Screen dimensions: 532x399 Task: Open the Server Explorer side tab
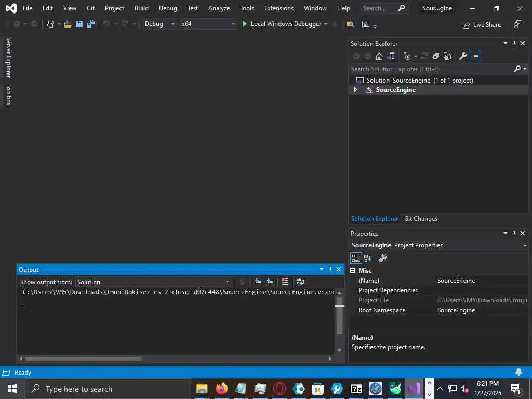coord(9,58)
